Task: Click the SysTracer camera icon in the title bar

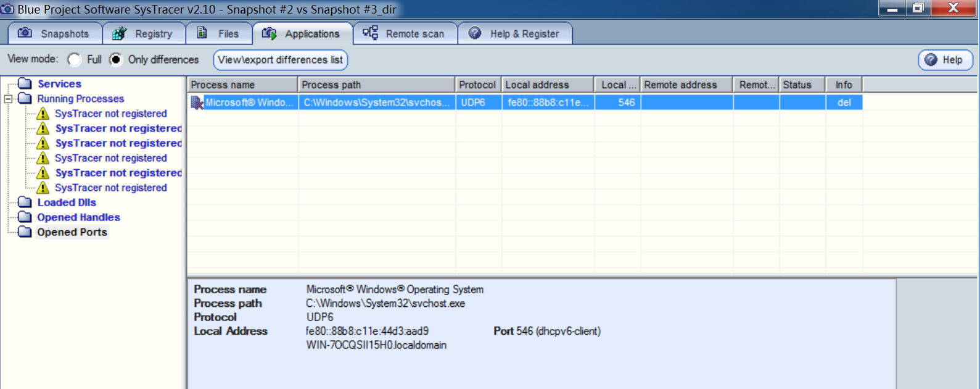Action: point(7,9)
